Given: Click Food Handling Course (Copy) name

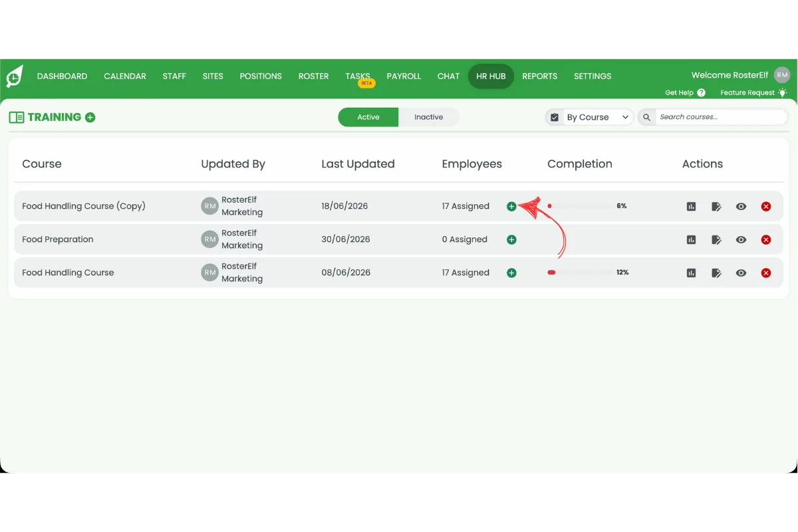Looking at the screenshot, I should click(84, 206).
